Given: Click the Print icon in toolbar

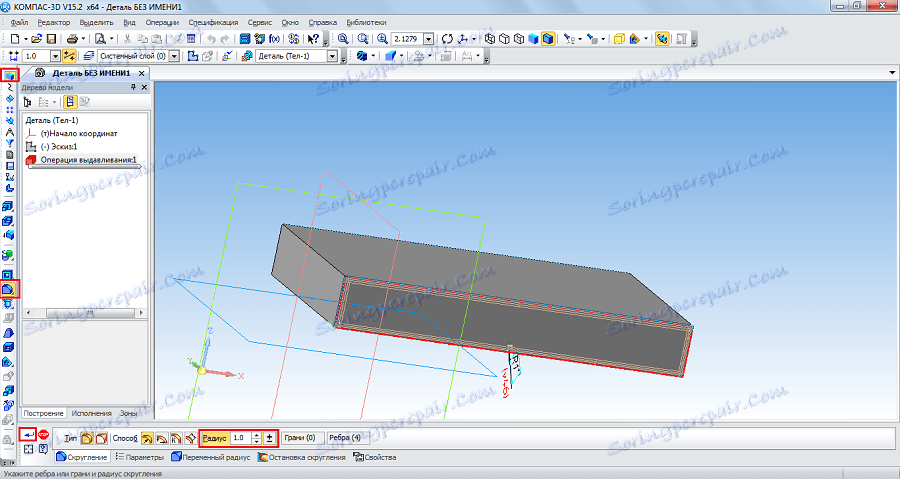Looking at the screenshot, I should click(72, 38).
